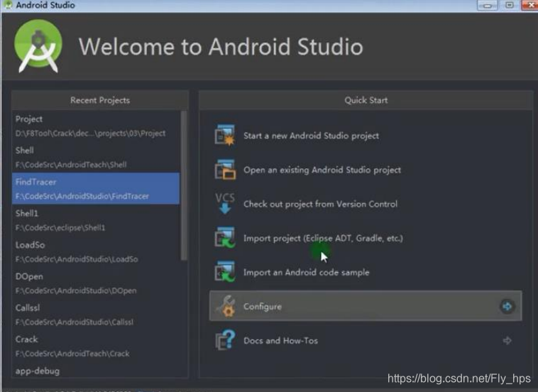The image size is (538, 392).
Task: Click the Android Studio title bar icon
Action: click(8, 5)
